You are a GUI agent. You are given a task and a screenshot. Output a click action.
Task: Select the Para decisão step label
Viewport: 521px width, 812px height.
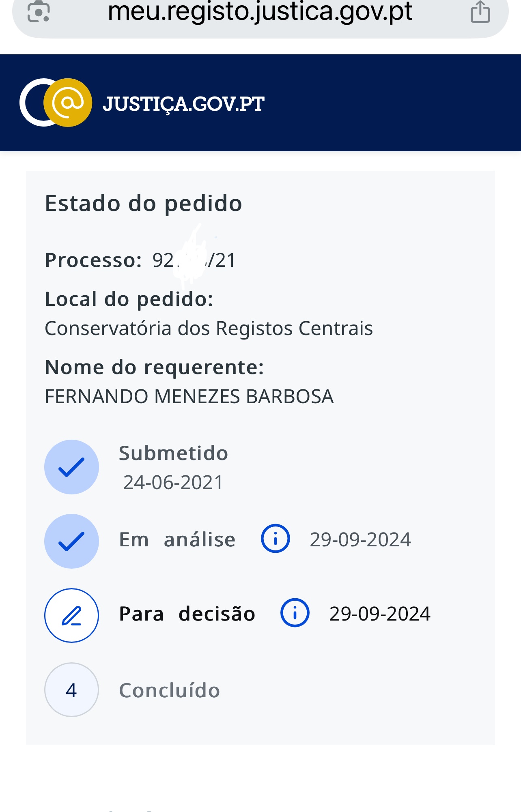(187, 614)
